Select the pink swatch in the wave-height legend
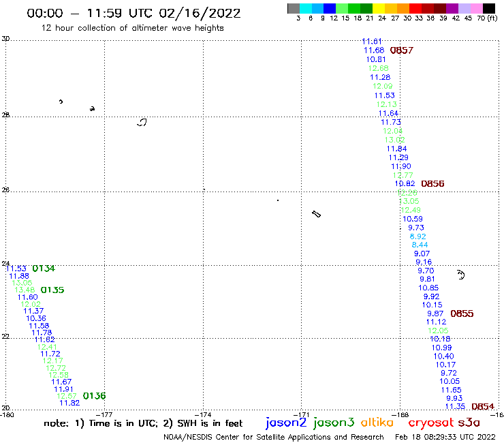504x443 pixels. (476, 8)
